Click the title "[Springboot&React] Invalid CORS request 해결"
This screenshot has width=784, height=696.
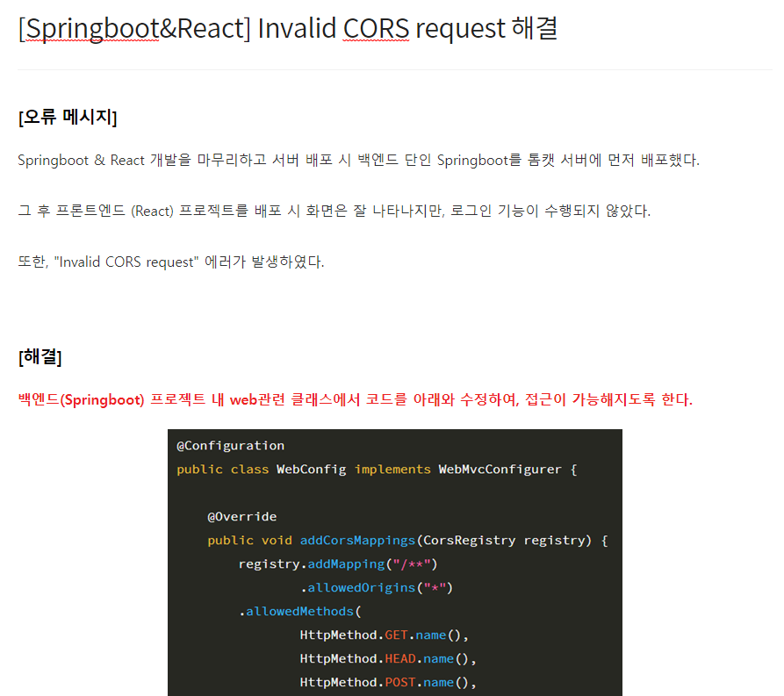click(288, 28)
